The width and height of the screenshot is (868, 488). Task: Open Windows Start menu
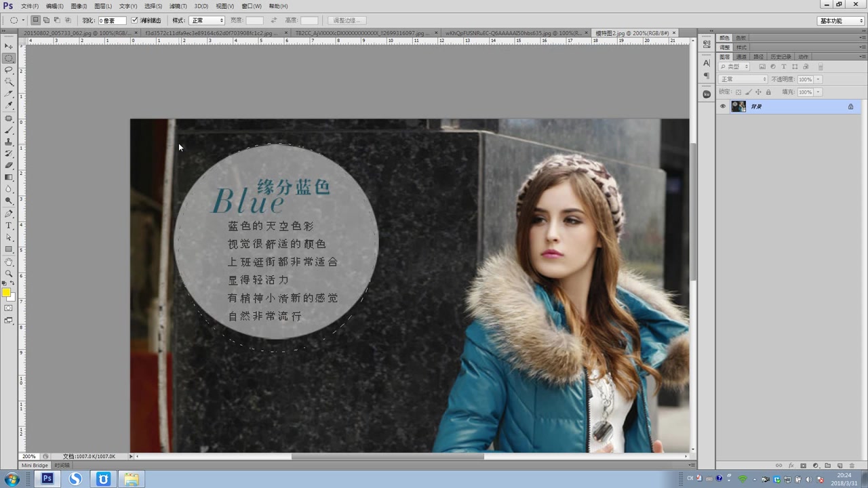click(12, 479)
